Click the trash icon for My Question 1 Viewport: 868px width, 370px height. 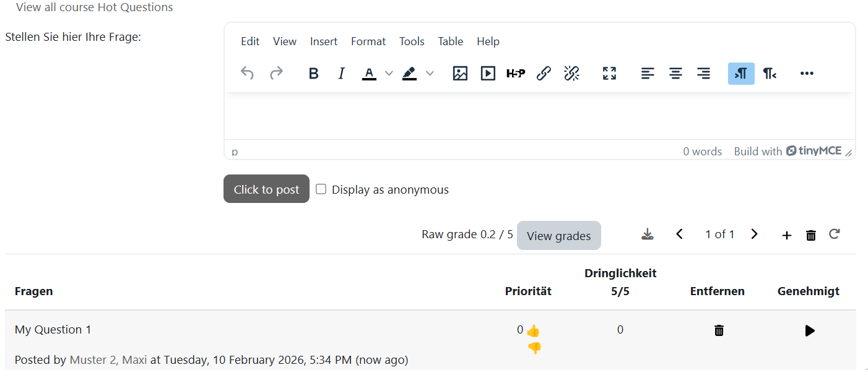pos(718,330)
